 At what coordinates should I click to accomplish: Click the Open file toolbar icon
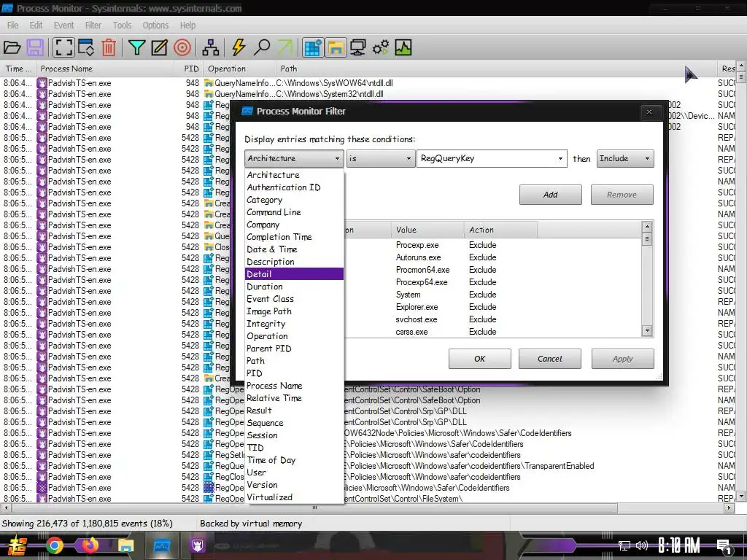coord(12,47)
